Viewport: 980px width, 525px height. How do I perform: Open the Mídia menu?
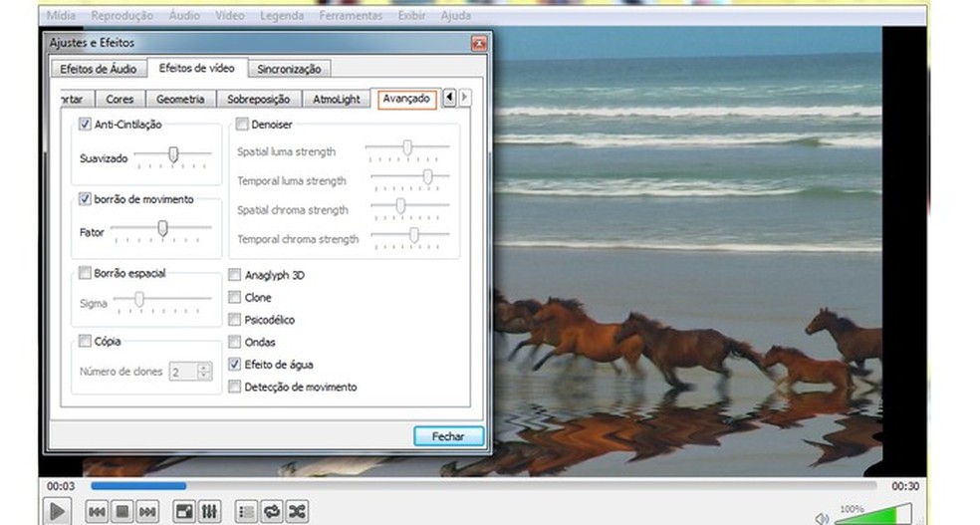click(x=62, y=16)
